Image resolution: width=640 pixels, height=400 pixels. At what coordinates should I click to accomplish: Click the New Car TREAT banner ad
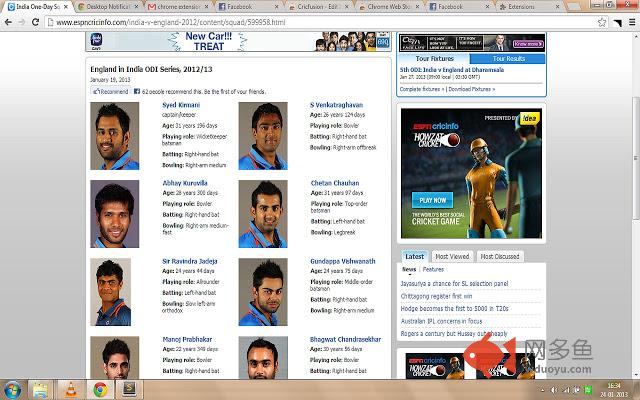238,41
